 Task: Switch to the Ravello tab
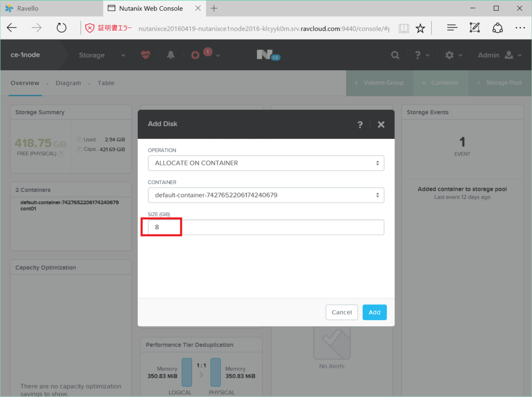[51, 8]
